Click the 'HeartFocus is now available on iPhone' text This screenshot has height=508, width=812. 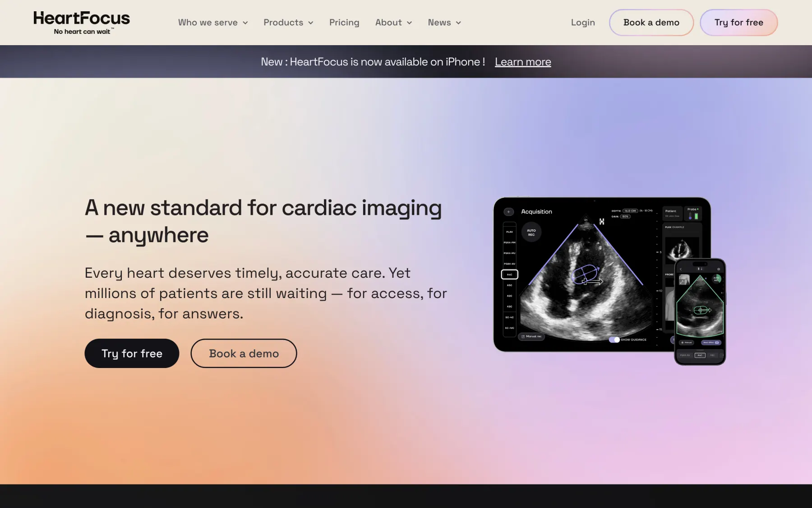(x=373, y=62)
